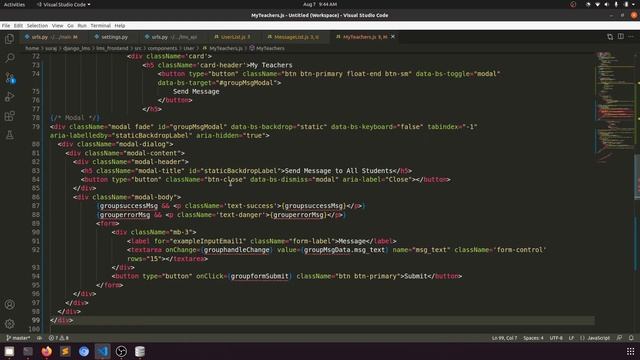Switch to the first urls.py tab
The image size is (640, 360).
(54, 37)
